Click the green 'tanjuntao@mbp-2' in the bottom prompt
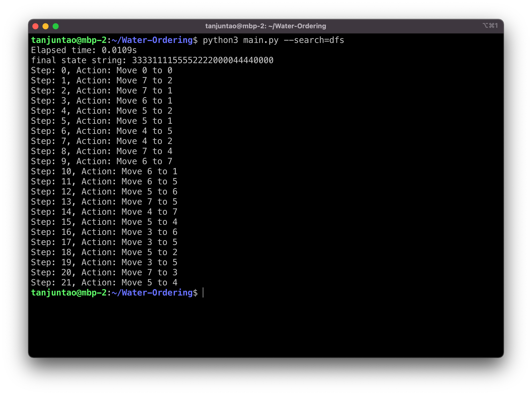 point(69,293)
